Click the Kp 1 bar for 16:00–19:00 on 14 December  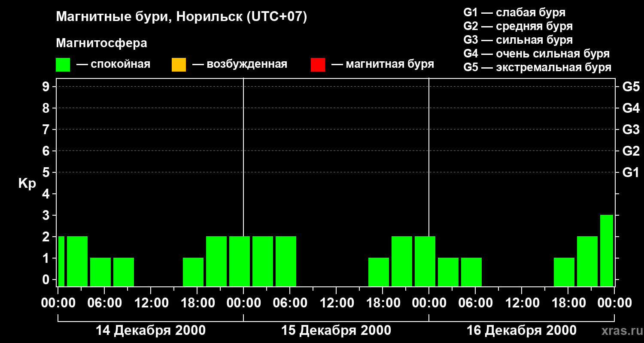[x=193, y=272]
